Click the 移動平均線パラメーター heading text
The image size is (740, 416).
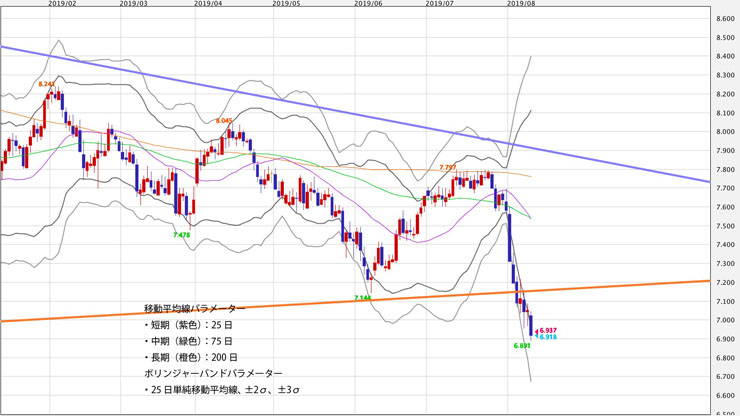tap(194, 308)
